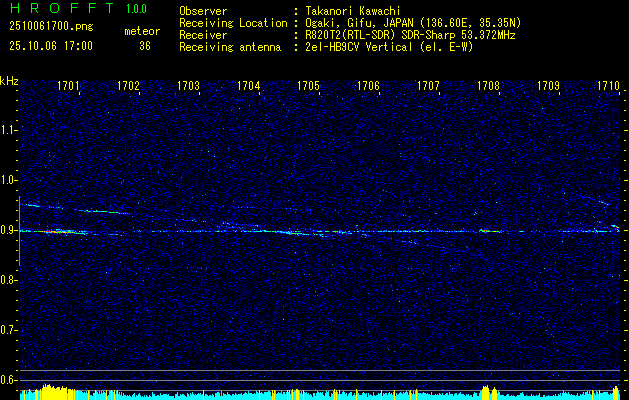Select the filename 2510061700.png

pos(51,27)
